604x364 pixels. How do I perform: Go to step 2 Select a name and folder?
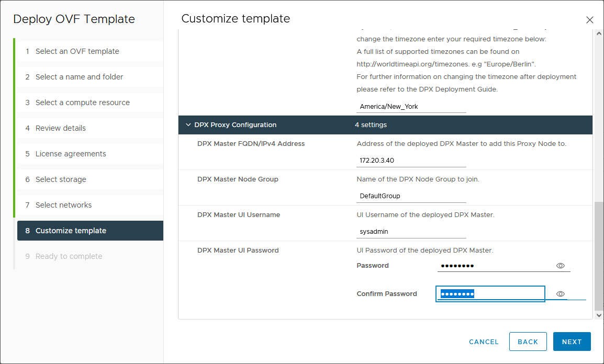click(x=79, y=77)
